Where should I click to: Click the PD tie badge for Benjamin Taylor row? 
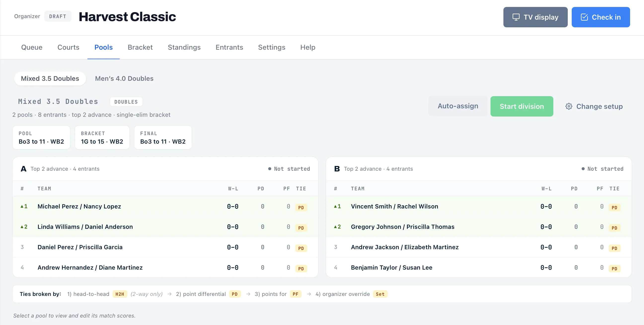pyautogui.click(x=614, y=269)
